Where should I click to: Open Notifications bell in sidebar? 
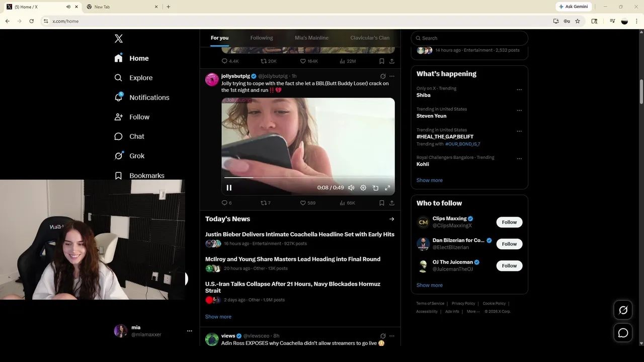click(x=119, y=97)
